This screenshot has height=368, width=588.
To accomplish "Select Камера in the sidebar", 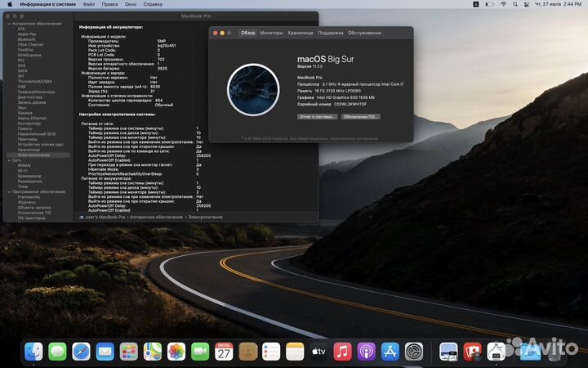I will click(x=25, y=113).
